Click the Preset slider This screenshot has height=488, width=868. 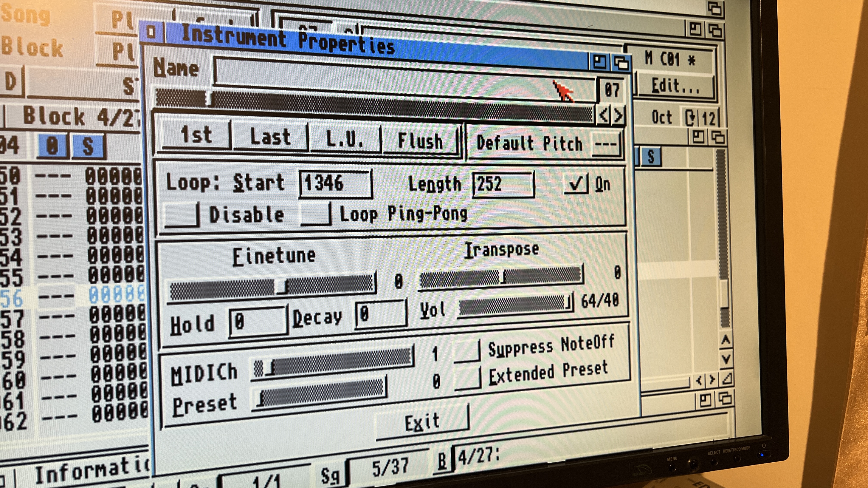(x=319, y=393)
